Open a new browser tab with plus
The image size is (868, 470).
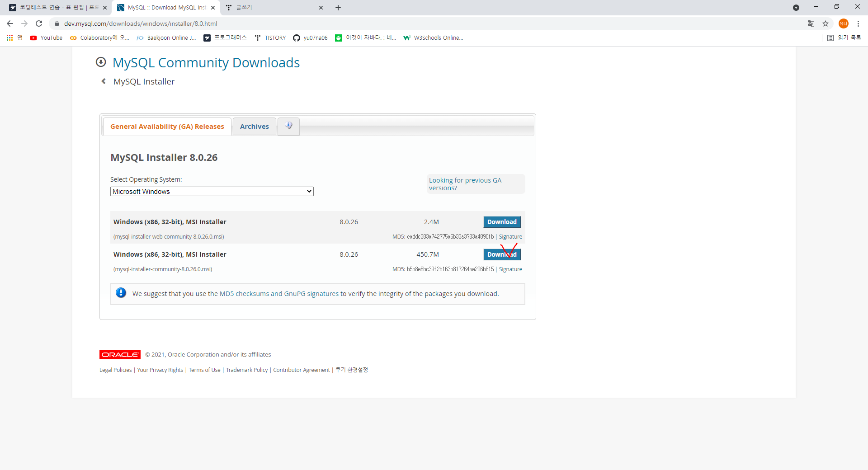pyautogui.click(x=338, y=8)
